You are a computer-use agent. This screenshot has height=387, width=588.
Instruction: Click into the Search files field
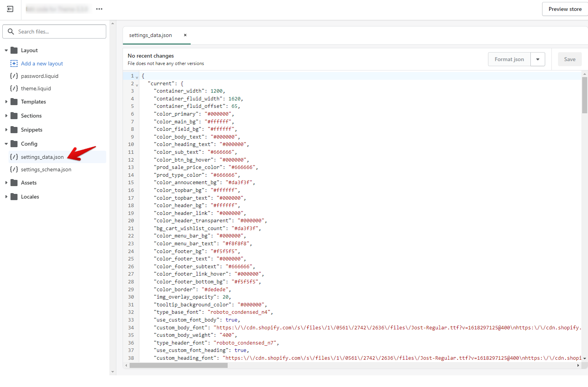pyautogui.click(x=58, y=32)
